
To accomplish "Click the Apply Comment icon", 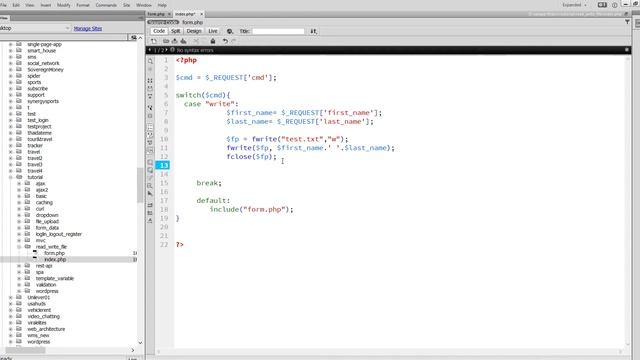I will 150,162.
